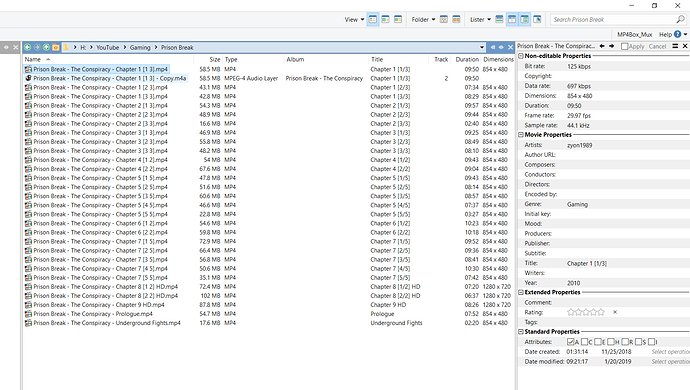Open the Folder dropdown menu

pos(423,19)
